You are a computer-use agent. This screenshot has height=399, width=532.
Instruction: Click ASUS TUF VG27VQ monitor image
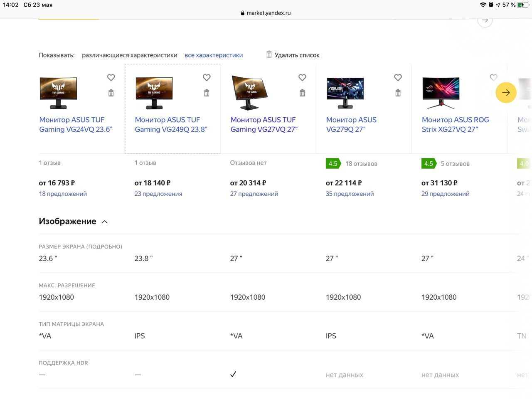click(249, 93)
